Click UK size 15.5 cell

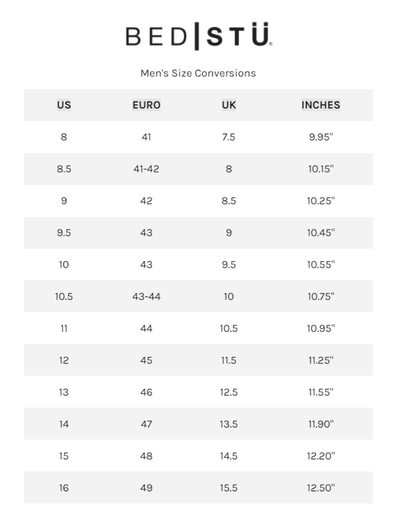coord(229,488)
